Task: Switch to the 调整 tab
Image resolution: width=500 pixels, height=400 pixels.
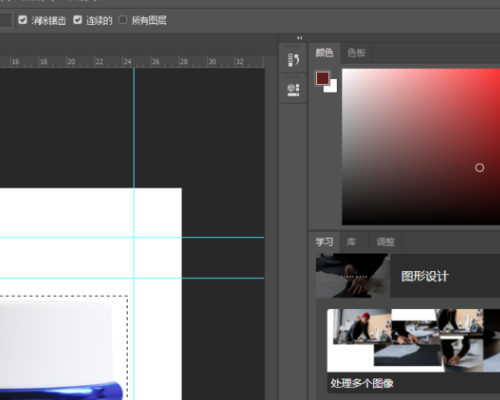Action: point(386,242)
